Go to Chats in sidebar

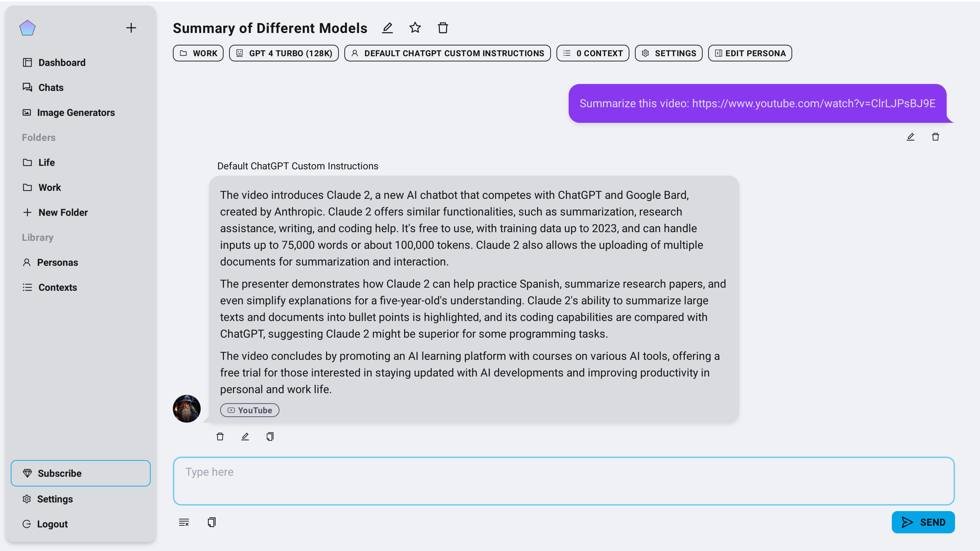51,87
